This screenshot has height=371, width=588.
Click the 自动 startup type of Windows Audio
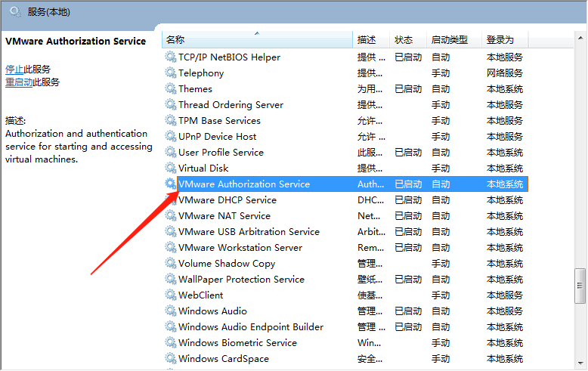441,311
